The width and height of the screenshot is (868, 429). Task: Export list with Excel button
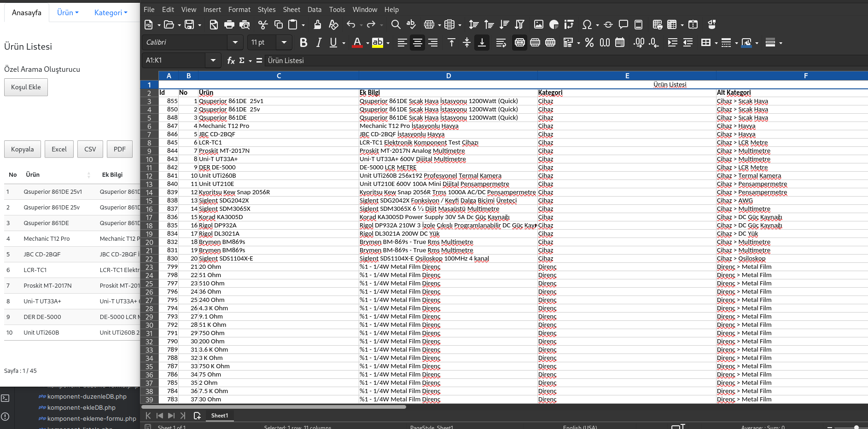[x=59, y=150]
